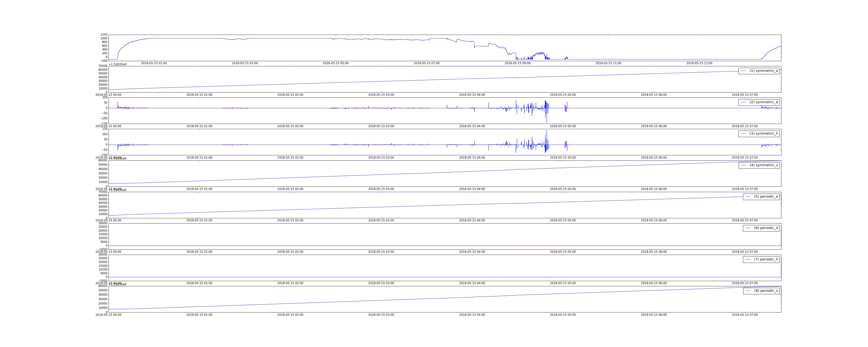Click the "(5) periodic_a" legend label
Screen dimensions: 868x347
coord(766,196)
